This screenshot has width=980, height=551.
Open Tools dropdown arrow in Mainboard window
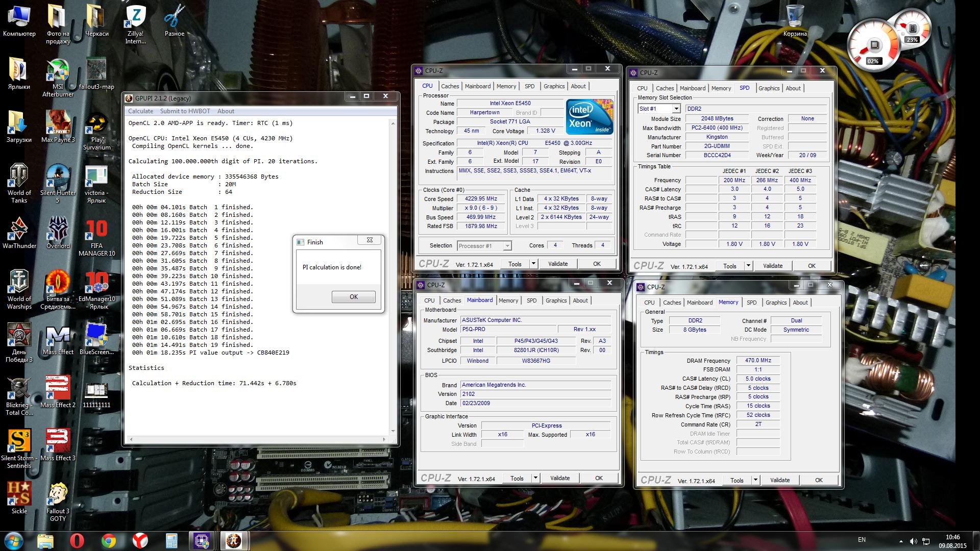point(535,478)
